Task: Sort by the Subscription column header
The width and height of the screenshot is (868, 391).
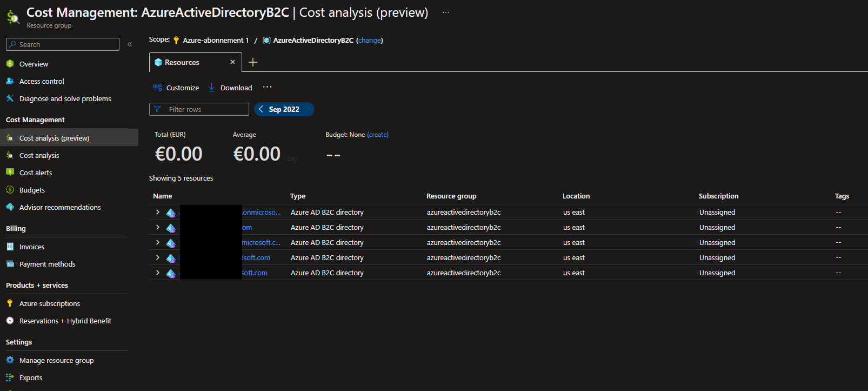Action: (718, 196)
